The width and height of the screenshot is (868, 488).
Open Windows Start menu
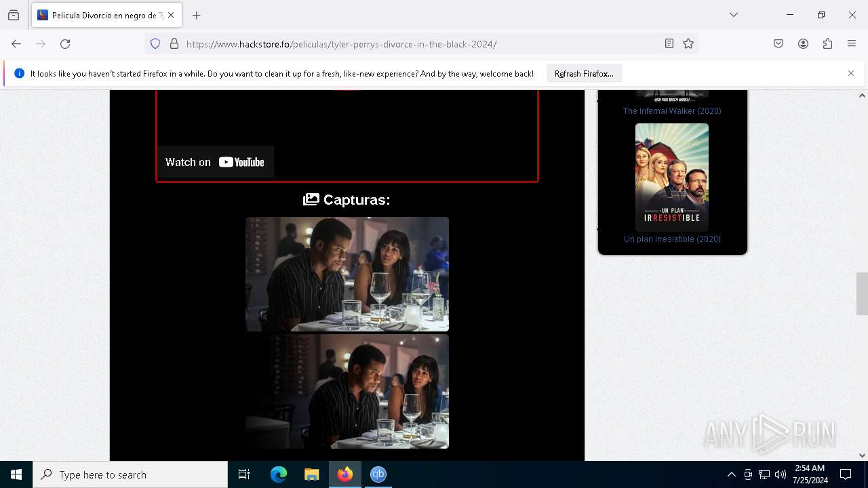point(16,474)
